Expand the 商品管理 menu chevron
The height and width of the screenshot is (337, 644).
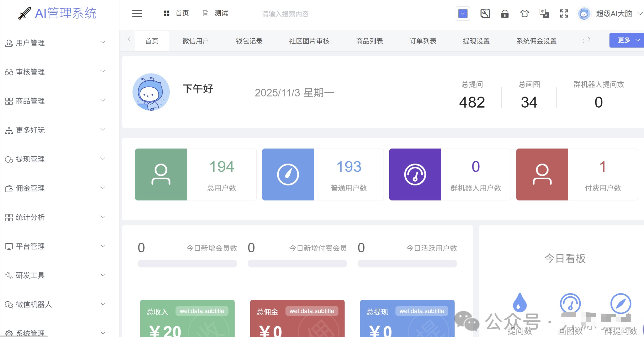click(103, 100)
